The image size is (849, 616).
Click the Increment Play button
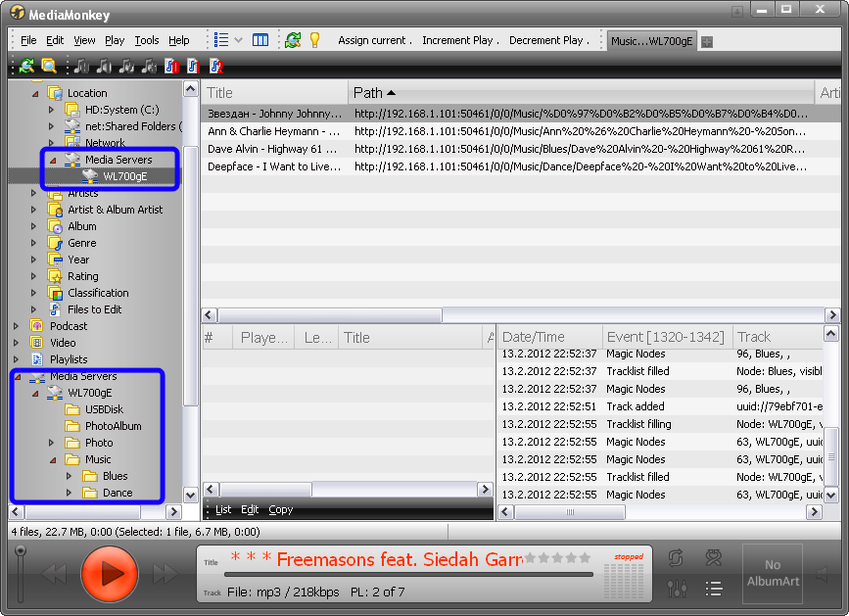[x=460, y=40]
